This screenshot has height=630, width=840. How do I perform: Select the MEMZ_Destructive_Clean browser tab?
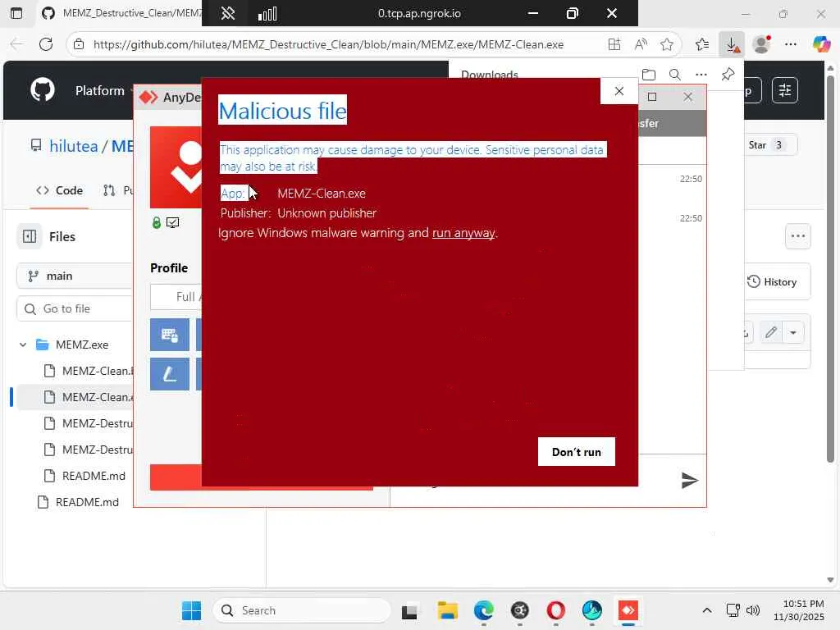click(121, 13)
